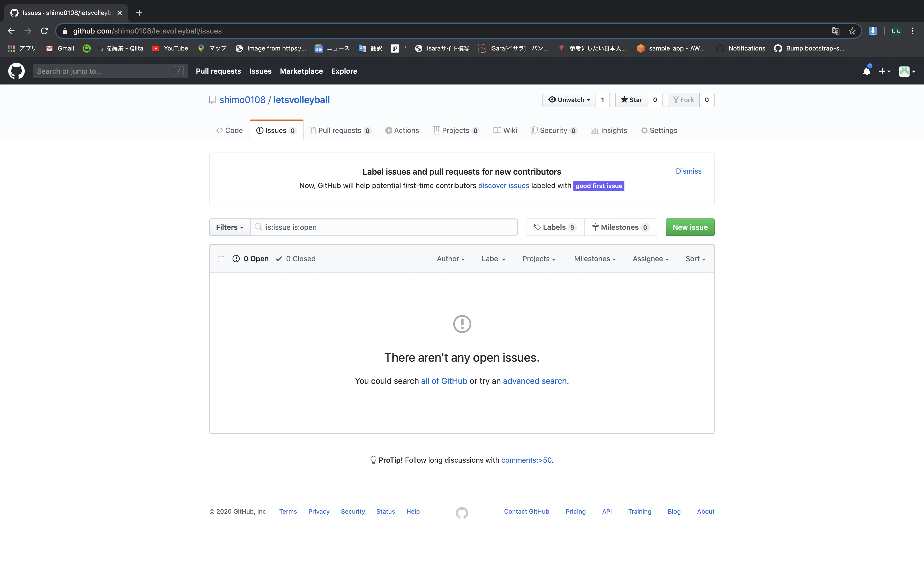Star the letsvolleyball repository
This screenshot has height=577, width=924.
pos(632,100)
